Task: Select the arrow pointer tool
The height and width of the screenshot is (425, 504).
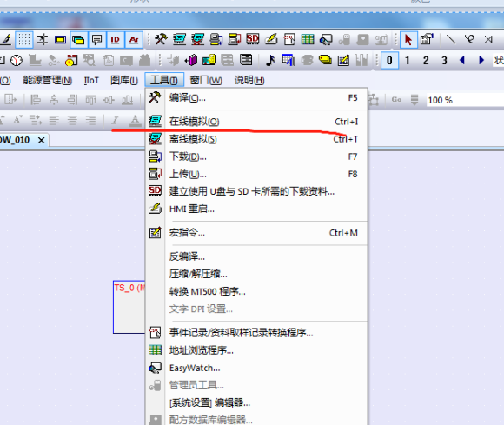Action: pyautogui.click(x=408, y=40)
